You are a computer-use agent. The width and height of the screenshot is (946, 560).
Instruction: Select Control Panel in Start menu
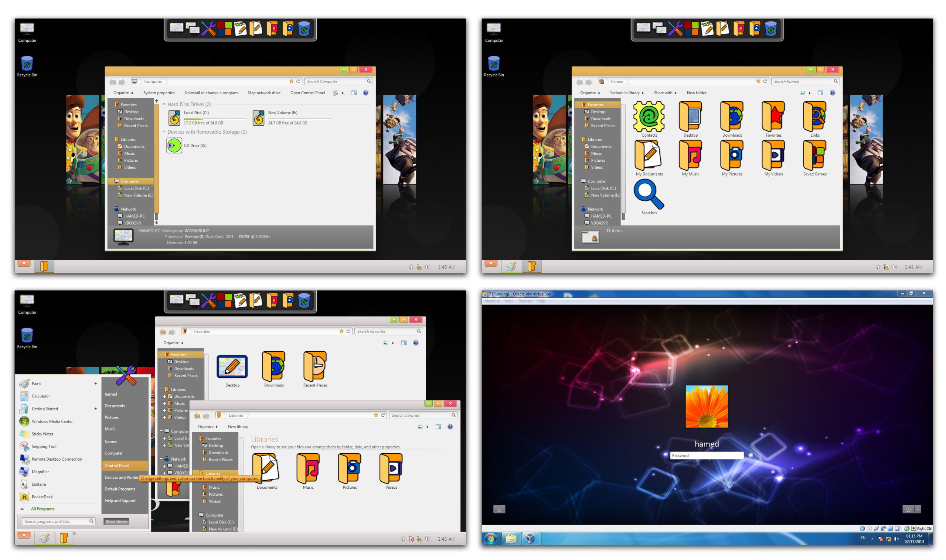pos(117,466)
